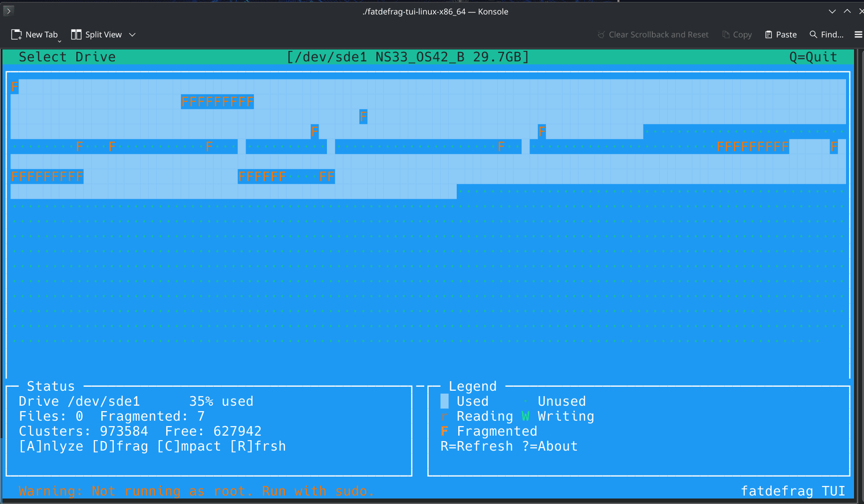Minimize the Konsole window

pyautogui.click(x=832, y=11)
